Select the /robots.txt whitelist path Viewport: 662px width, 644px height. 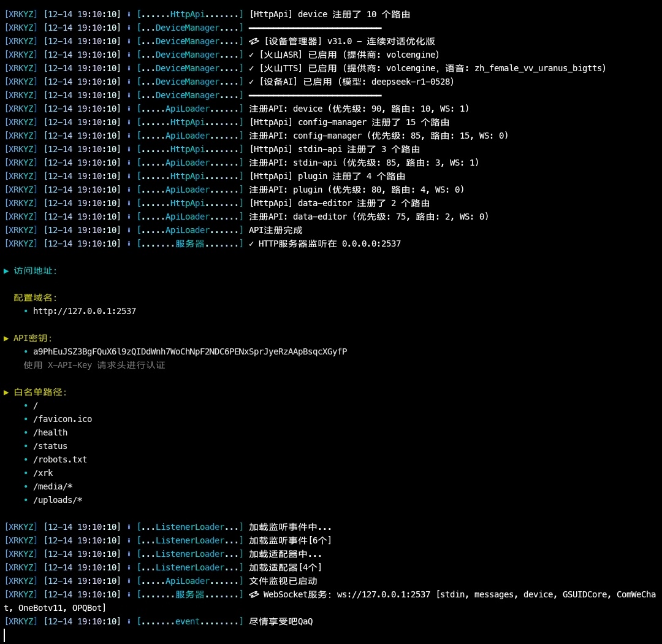pyautogui.click(x=60, y=459)
